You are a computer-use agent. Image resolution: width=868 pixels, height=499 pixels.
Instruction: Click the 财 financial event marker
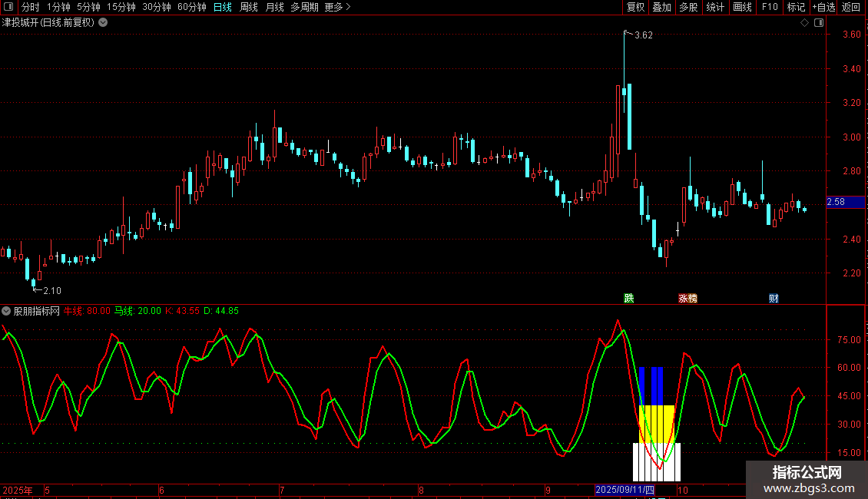774,298
